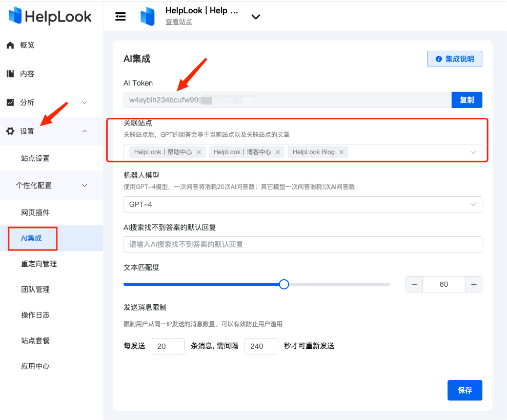Click the site name HelpLook | Help … title
Viewport: 507px width, 420px height.
(x=202, y=11)
